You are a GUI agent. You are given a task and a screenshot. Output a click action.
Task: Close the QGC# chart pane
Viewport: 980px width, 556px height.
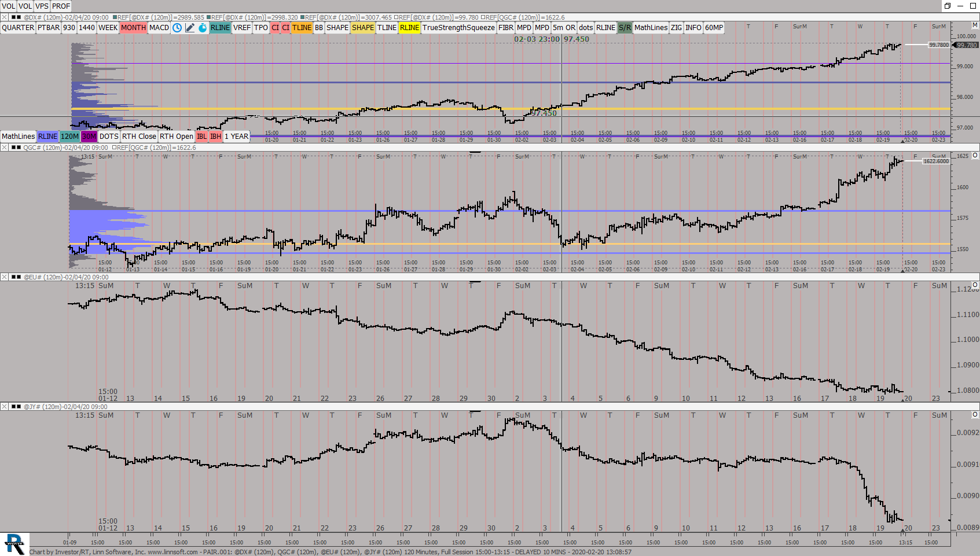[x=5, y=148]
